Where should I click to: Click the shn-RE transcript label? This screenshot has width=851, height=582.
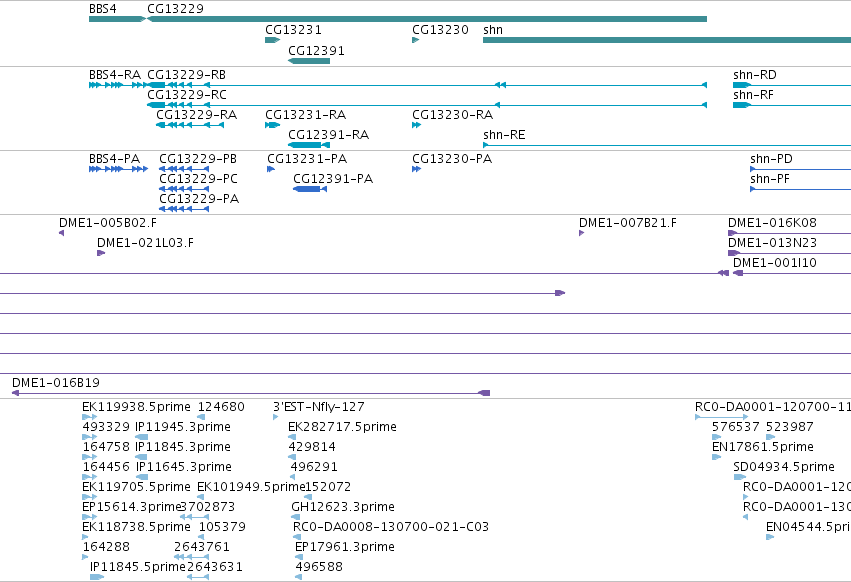(x=504, y=135)
